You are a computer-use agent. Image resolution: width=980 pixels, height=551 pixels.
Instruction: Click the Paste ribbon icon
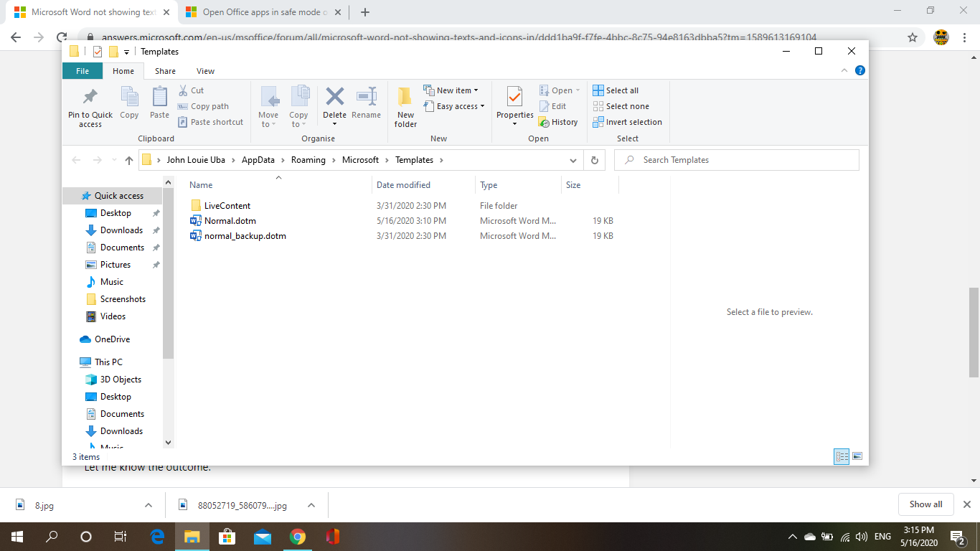pos(159,96)
